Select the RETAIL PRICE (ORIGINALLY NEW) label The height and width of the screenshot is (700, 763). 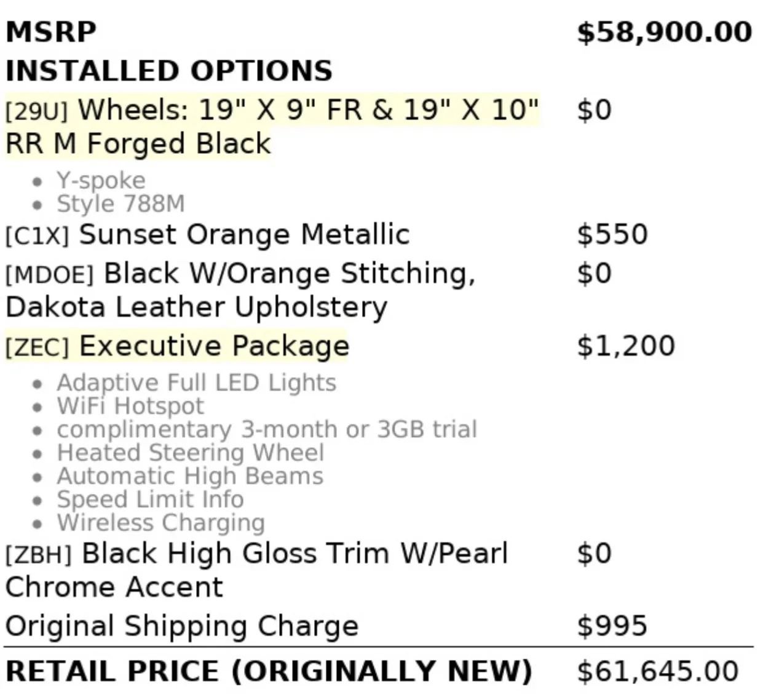click(x=268, y=671)
